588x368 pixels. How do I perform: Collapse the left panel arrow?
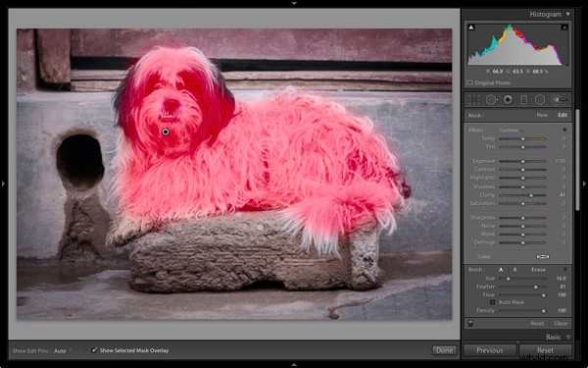pyautogui.click(x=3, y=184)
